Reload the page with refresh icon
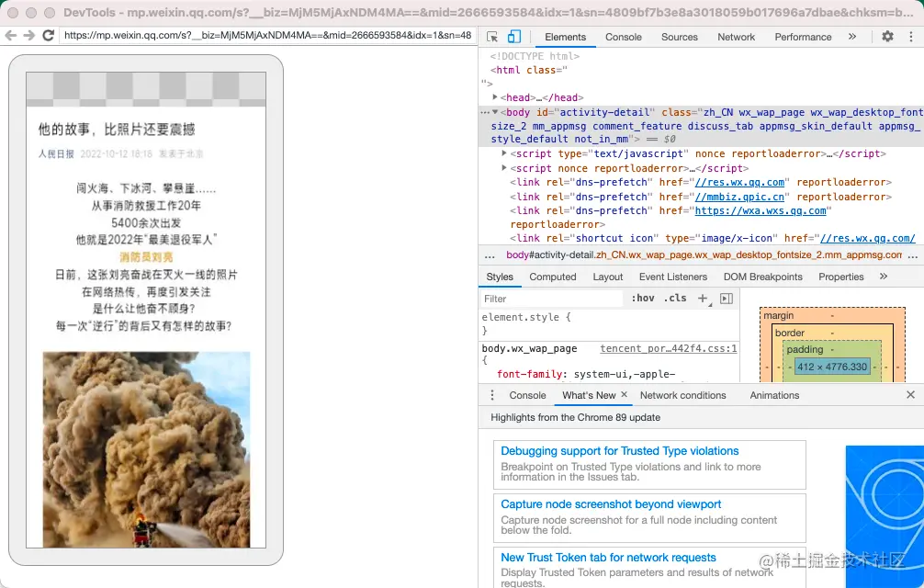Image resolution: width=924 pixels, height=588 pixels. 49,35
